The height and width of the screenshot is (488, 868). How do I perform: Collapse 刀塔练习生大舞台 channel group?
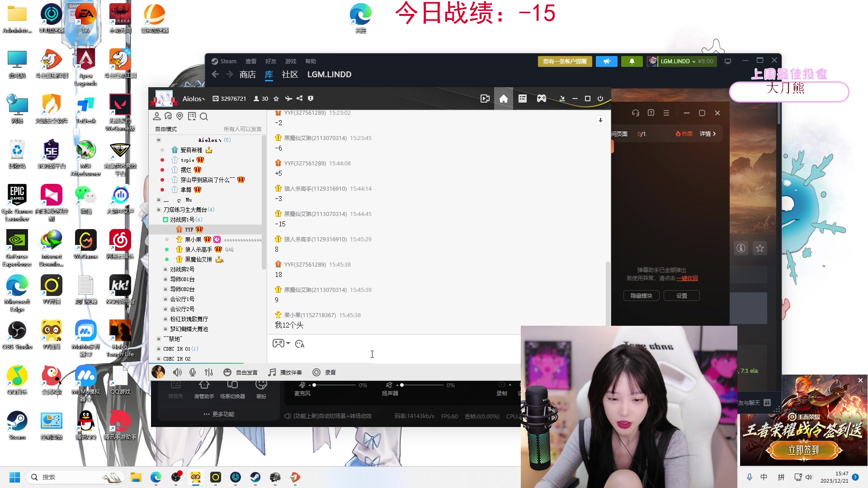(159, 210)
